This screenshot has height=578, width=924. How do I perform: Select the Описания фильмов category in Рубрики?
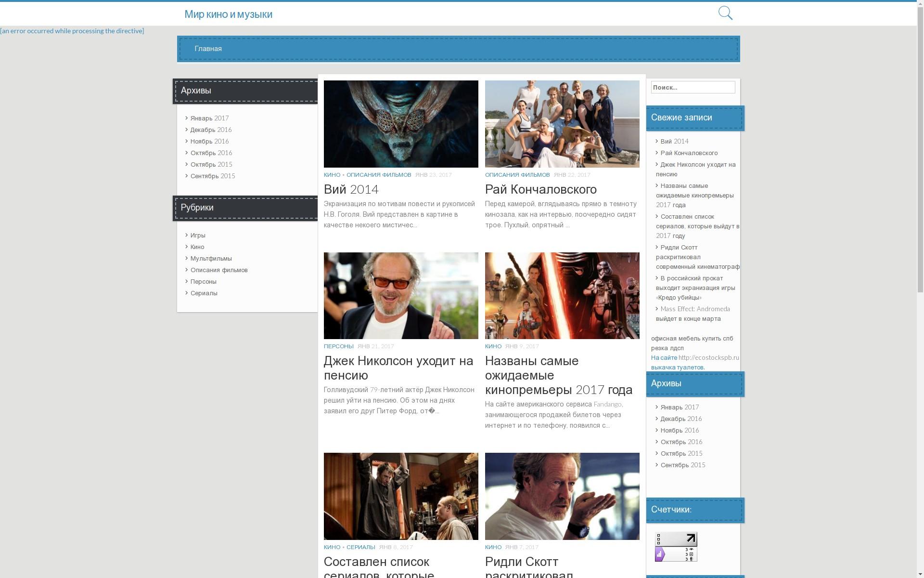point(219,270)
